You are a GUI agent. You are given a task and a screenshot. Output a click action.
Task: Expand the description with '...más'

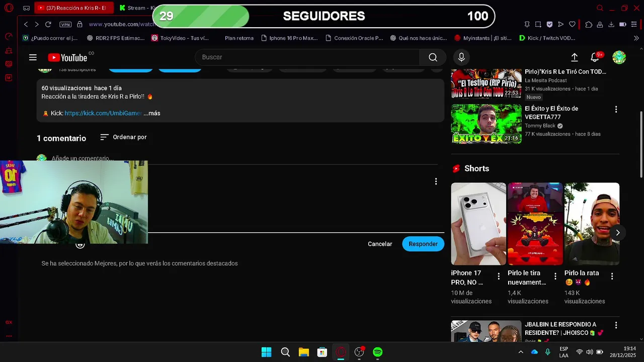[152, 113]
